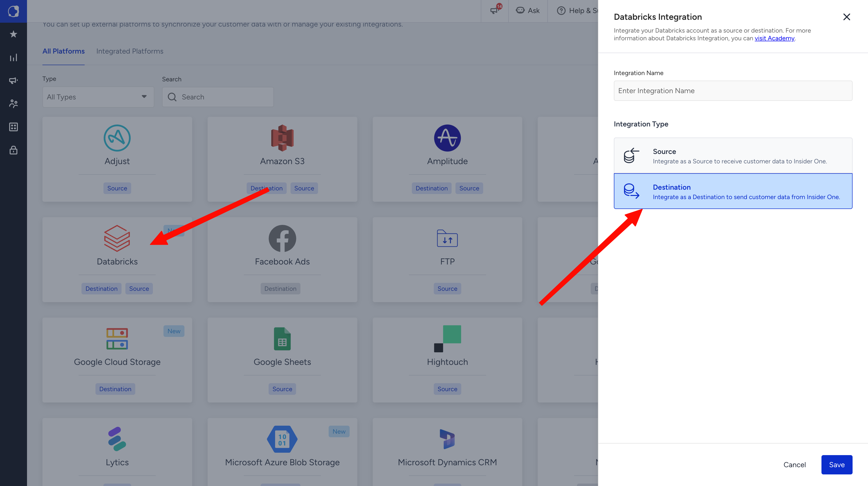
Task: Open the visit Academy link
Action: 774,38
